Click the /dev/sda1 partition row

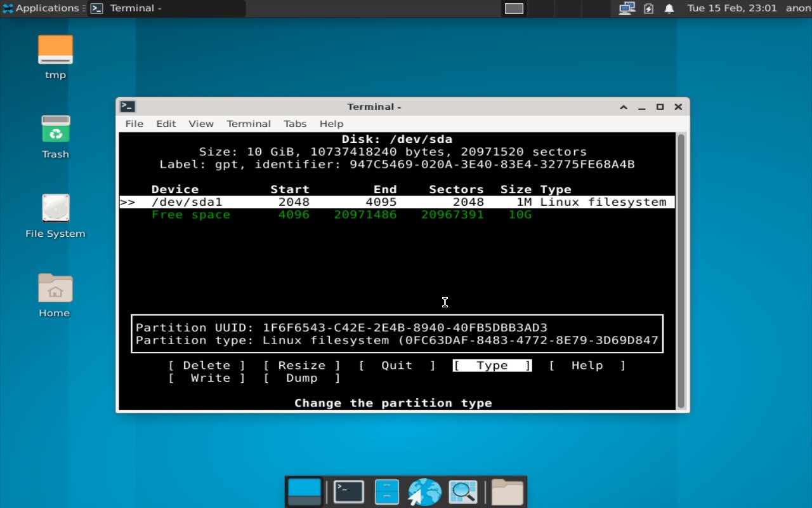coord(397,202)
